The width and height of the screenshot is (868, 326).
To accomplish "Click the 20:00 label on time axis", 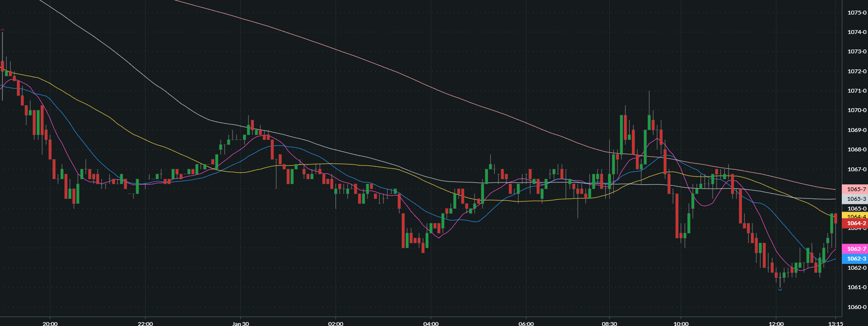I will click(50, 324).
